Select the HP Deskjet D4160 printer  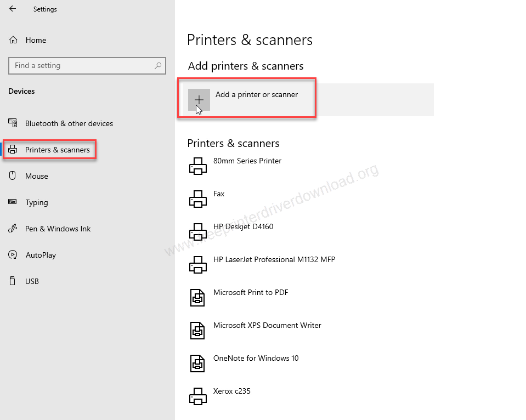click(x=243, y=227)
